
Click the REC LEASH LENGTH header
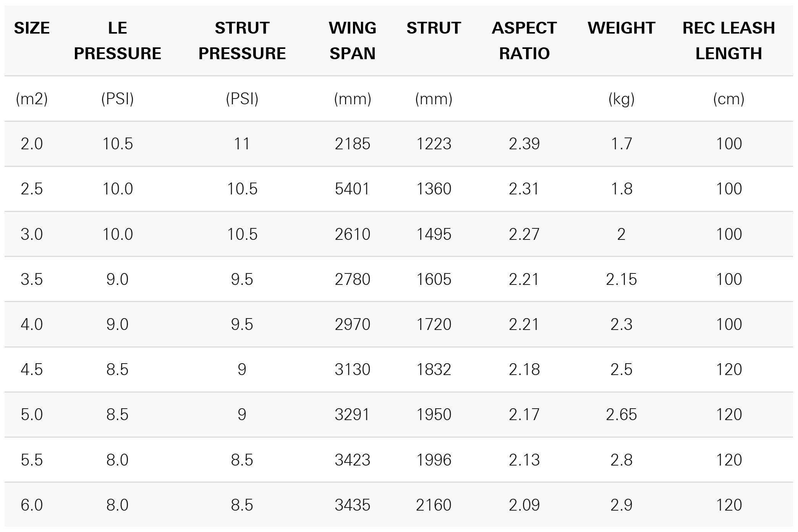tap(728, 40)
